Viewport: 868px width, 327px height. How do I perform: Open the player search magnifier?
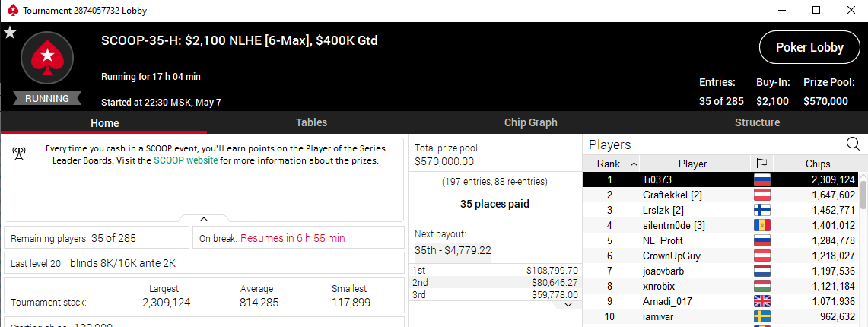(x=853, y=144)
